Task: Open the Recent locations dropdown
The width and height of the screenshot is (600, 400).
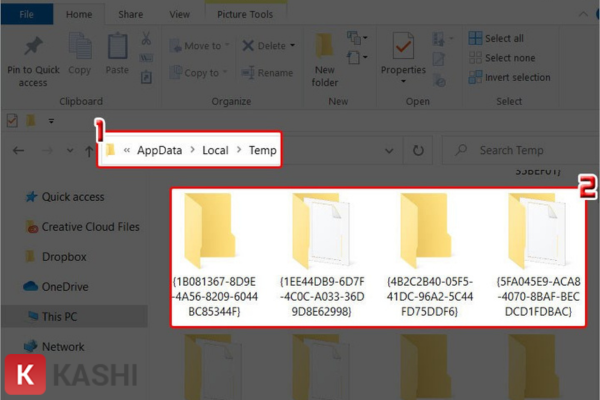Action: click(x=70, y=150)
